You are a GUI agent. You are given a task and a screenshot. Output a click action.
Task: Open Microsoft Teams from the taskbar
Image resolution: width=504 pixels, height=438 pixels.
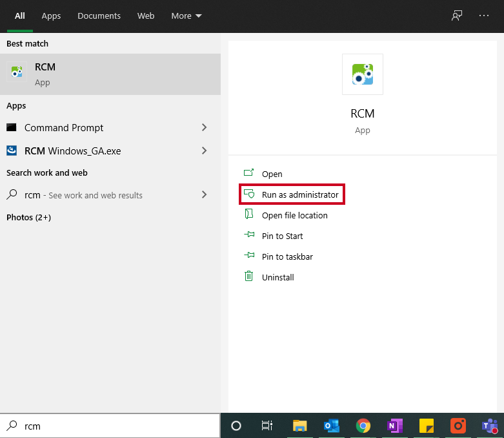[x=490, y=426]
